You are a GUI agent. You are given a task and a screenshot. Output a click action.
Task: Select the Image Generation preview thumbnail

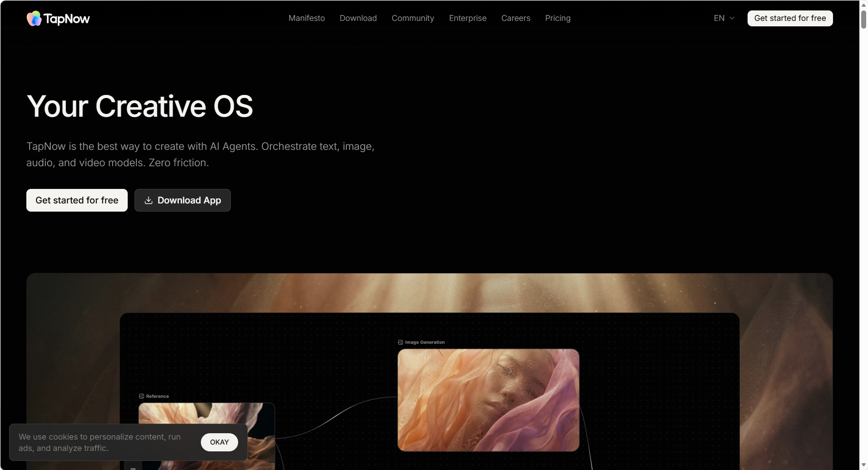(x=489, y=400)
